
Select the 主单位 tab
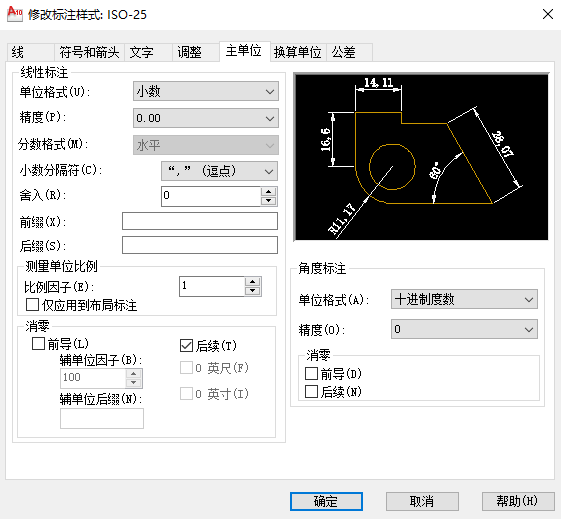(x=244, y=51)
